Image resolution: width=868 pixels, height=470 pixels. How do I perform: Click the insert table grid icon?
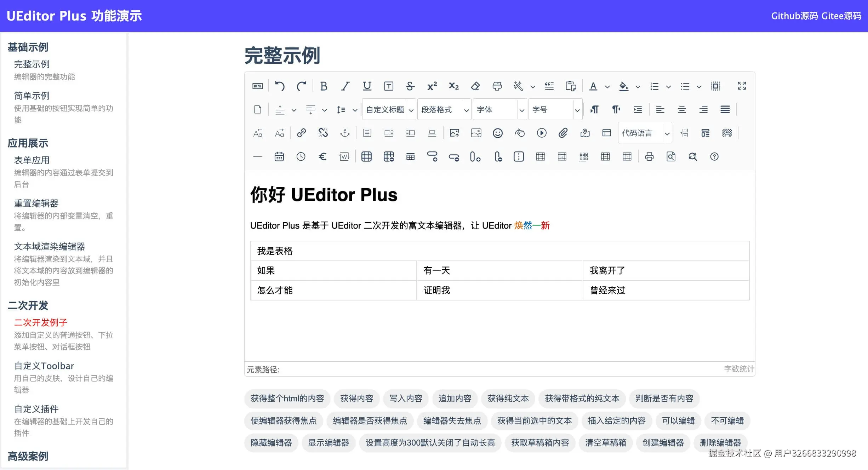pos(366,156)
